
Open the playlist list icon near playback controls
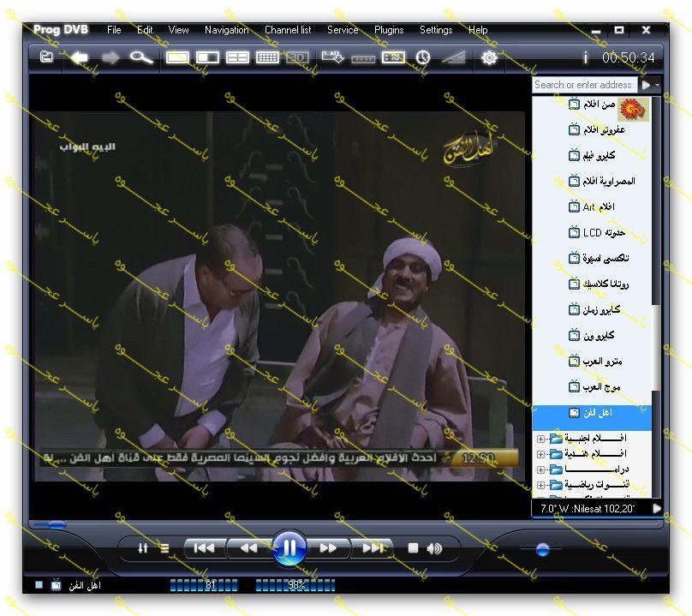(x=164, y=548)
